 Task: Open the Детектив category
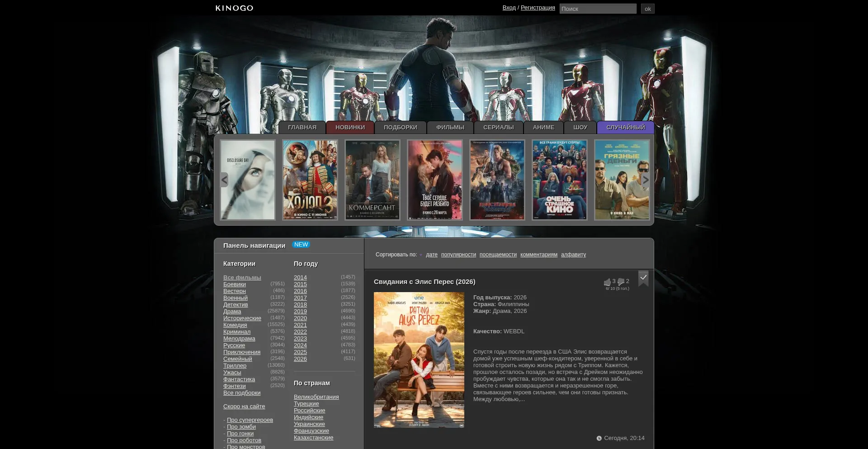click(236, 305)
